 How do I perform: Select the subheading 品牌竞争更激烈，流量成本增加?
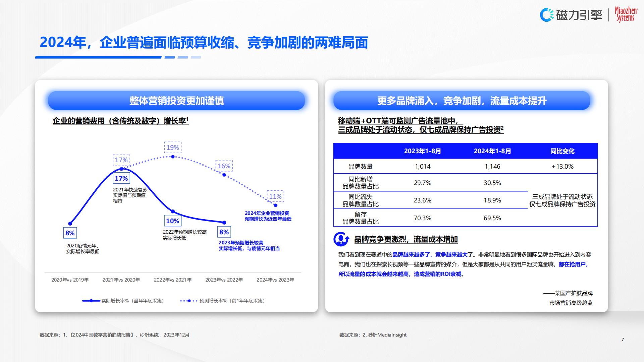406,239
